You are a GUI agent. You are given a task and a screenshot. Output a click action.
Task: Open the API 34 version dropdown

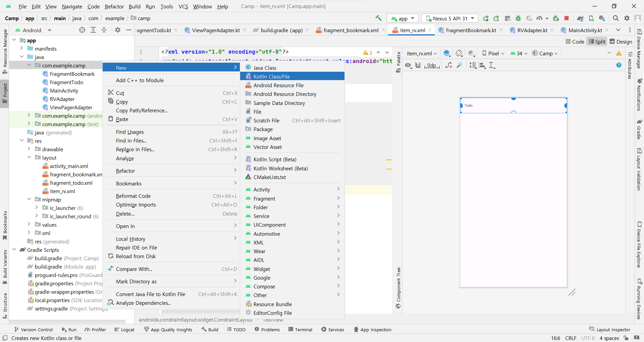(519, 53)
